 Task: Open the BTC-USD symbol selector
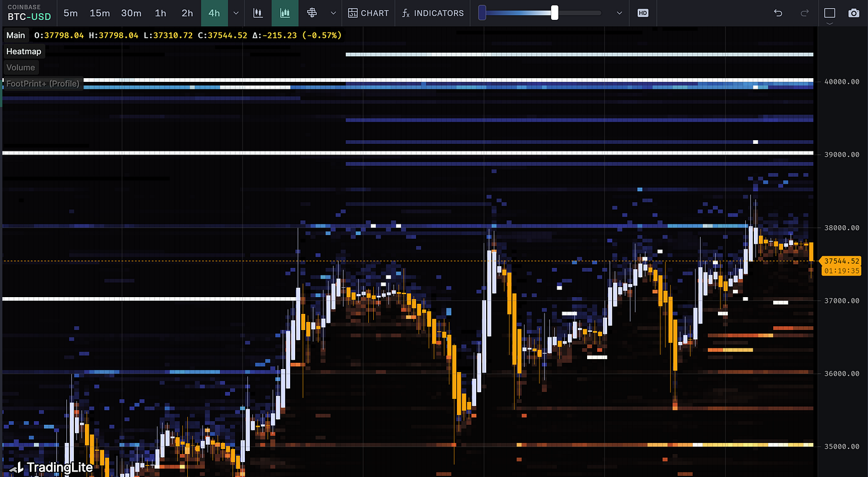29,12
